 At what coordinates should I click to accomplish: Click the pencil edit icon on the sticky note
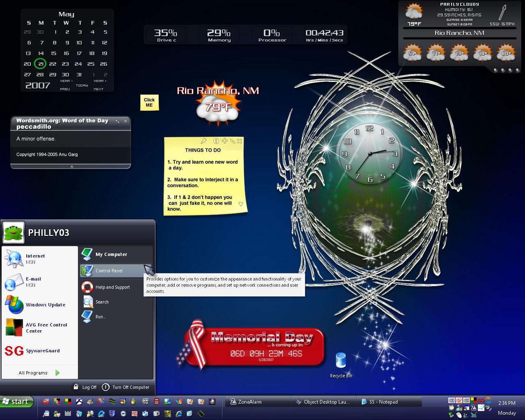[204, 141]
